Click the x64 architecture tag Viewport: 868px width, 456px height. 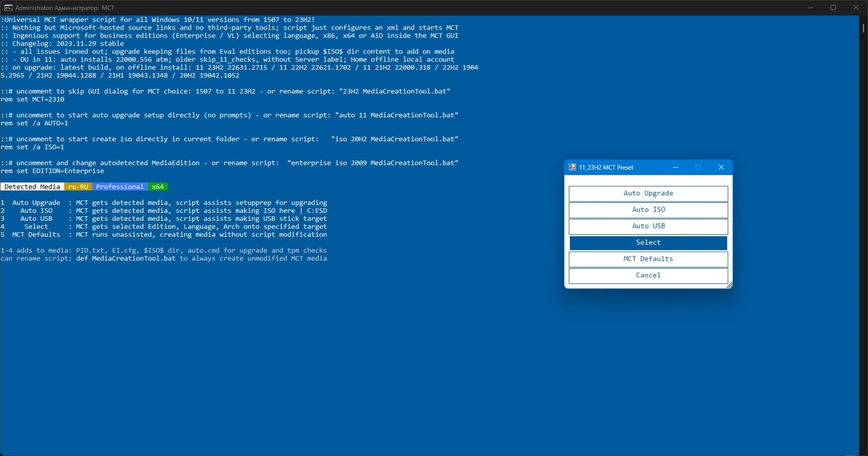158,186
